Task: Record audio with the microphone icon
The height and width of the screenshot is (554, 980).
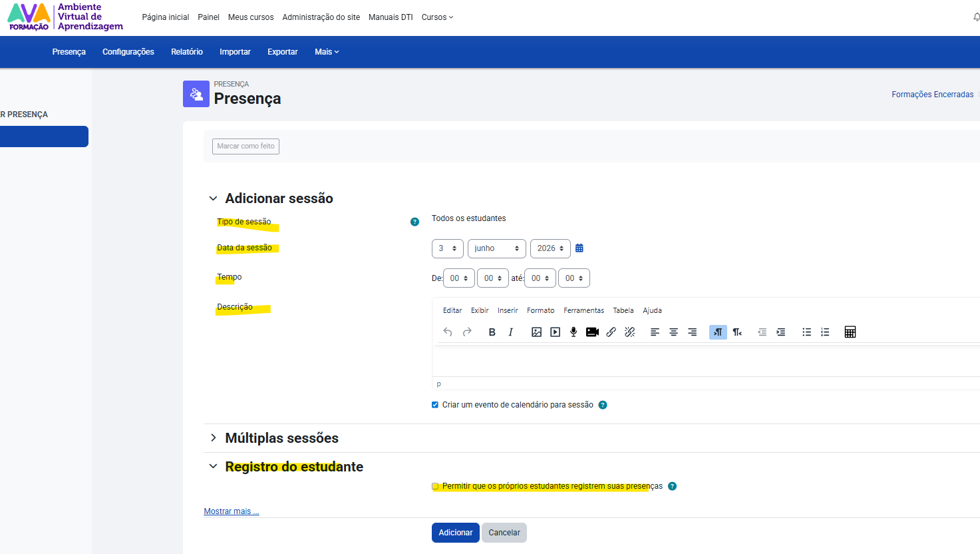Action: (x=573, y=332)
